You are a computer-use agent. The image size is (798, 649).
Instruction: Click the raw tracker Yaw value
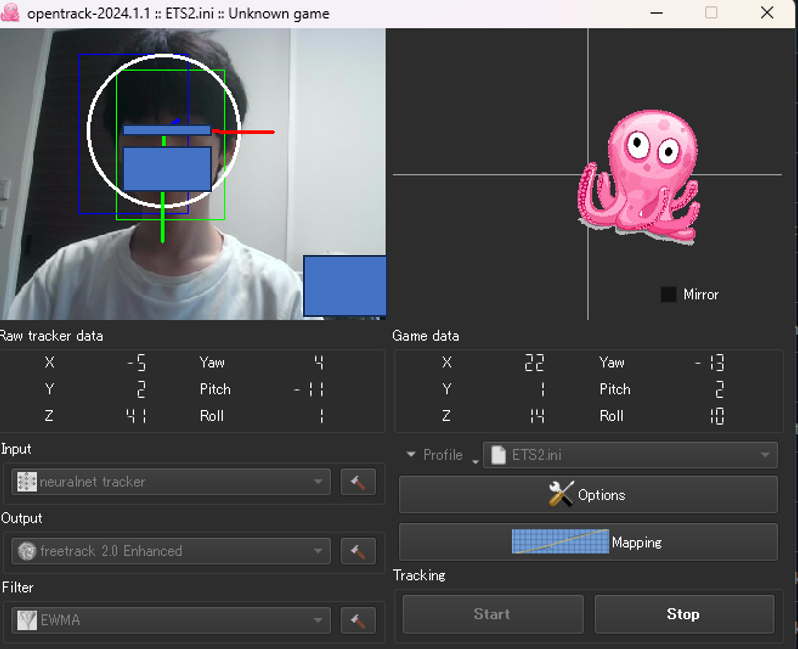[318, 363]
